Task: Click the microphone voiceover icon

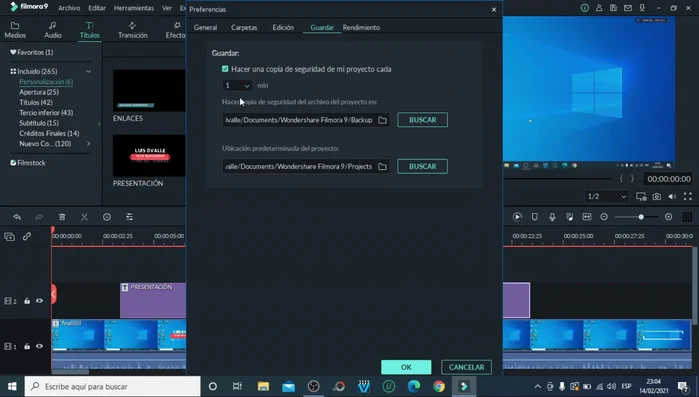Action: point(552,217)
